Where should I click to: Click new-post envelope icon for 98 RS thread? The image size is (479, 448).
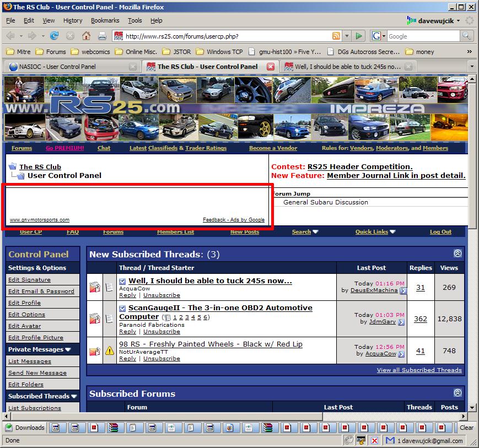[x=95, y=351]
